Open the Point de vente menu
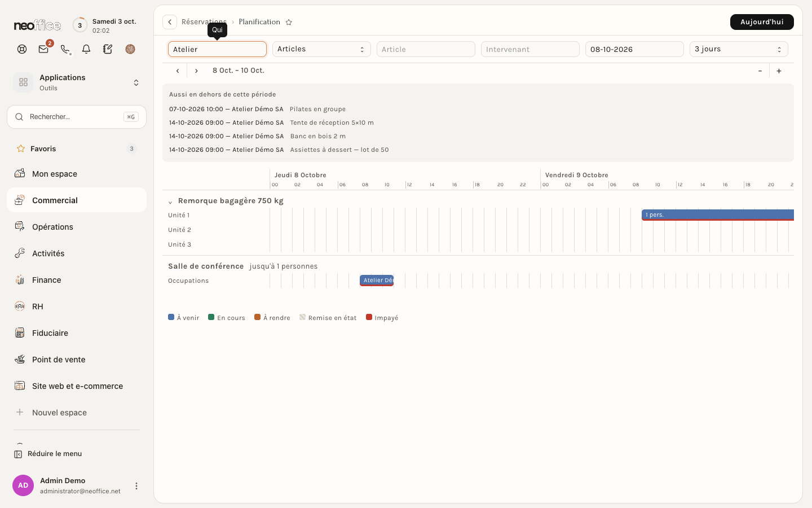The height and width of the screenshot is (508, 812). (x=77, y=360)
